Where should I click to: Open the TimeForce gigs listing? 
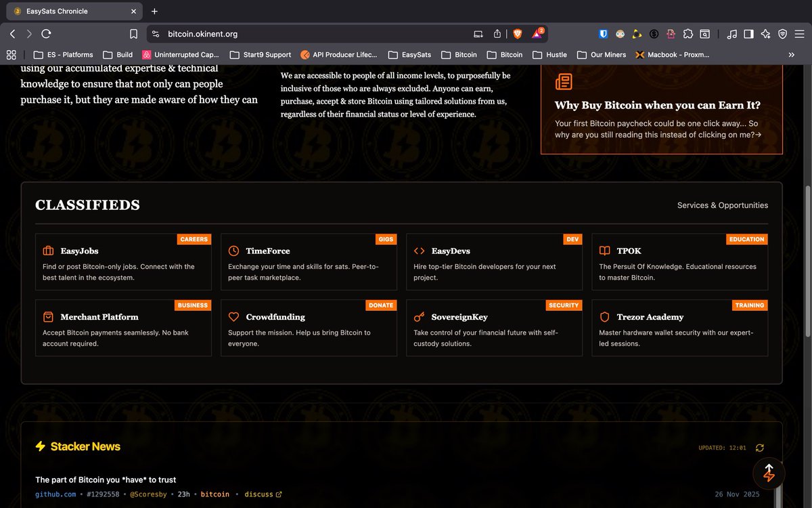(309, 262)
